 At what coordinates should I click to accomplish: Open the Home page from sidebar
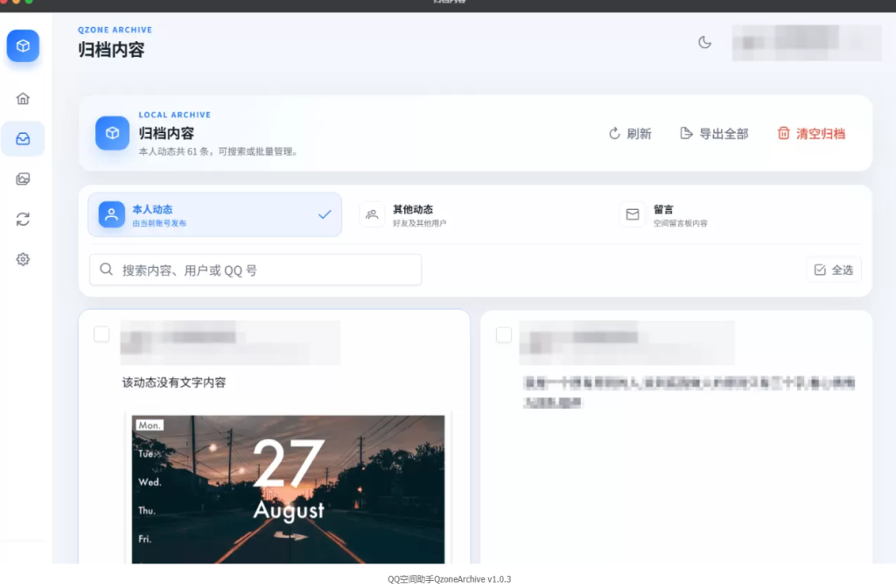[23, 99]
